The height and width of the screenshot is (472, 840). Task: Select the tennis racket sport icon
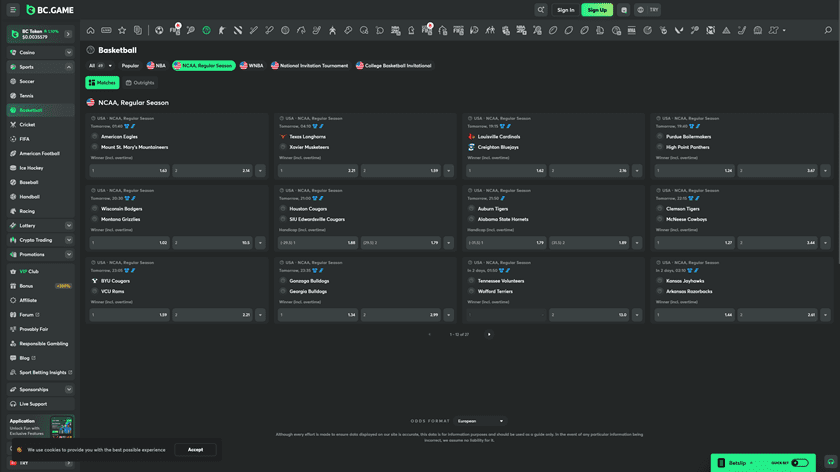191,31
